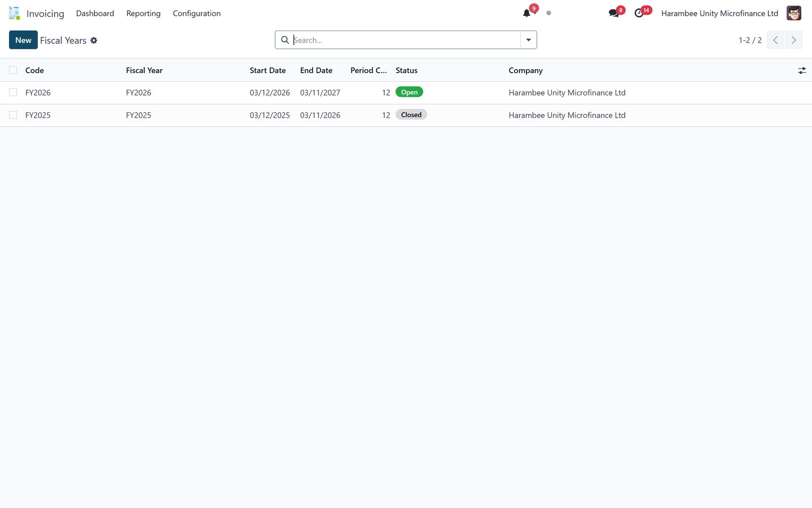Open the optional columns adjust icon
This screenshot has height=508, width=812.
click(802, 71)
